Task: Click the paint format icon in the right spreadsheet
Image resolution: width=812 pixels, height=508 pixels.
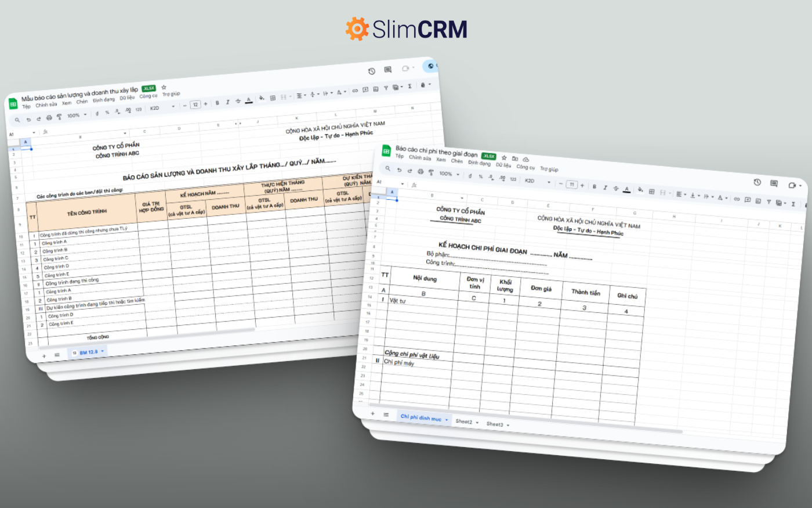Action: (431, 172)
